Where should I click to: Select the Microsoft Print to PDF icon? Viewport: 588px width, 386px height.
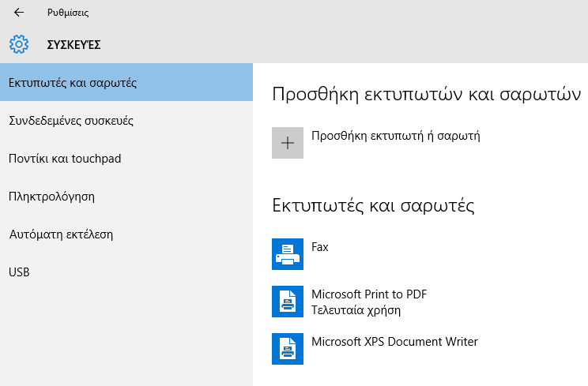[x=288, y=302]
